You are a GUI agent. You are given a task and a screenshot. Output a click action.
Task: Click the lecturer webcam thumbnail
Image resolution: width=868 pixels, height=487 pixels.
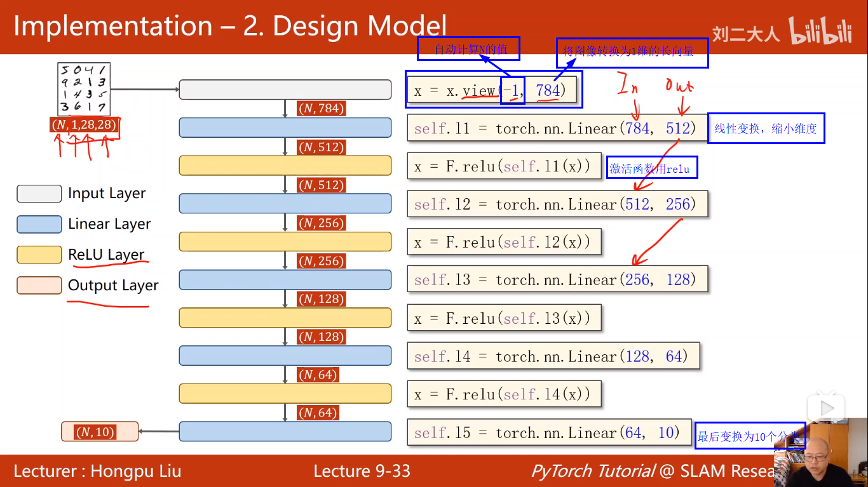pyautogui.click(x=820, y=452)
